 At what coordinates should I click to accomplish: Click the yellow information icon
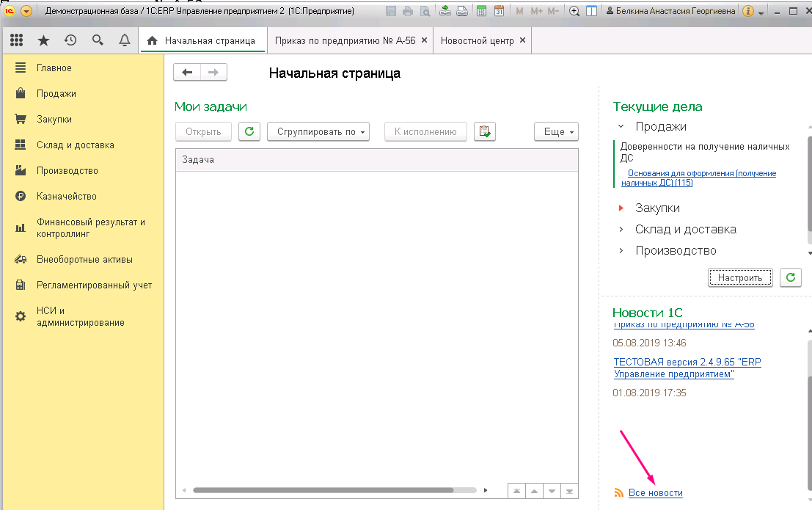click(747, 11)
